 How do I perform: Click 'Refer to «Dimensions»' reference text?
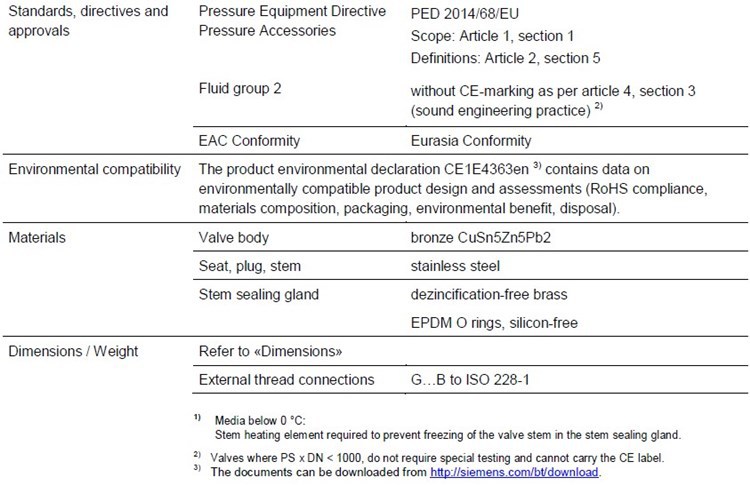click(271, 352)
